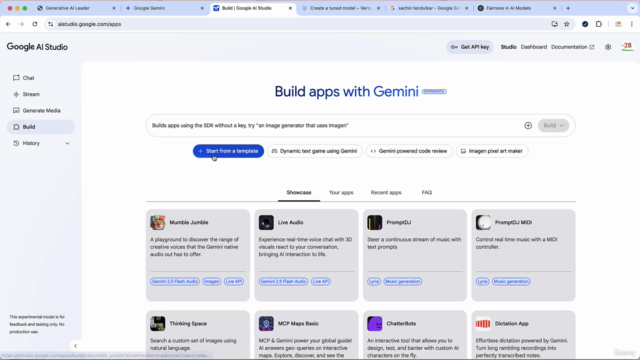Screen dimensions: 640x360
Task: Go forward in browser history
Action: pyautogui.click(x=21, y=24)
